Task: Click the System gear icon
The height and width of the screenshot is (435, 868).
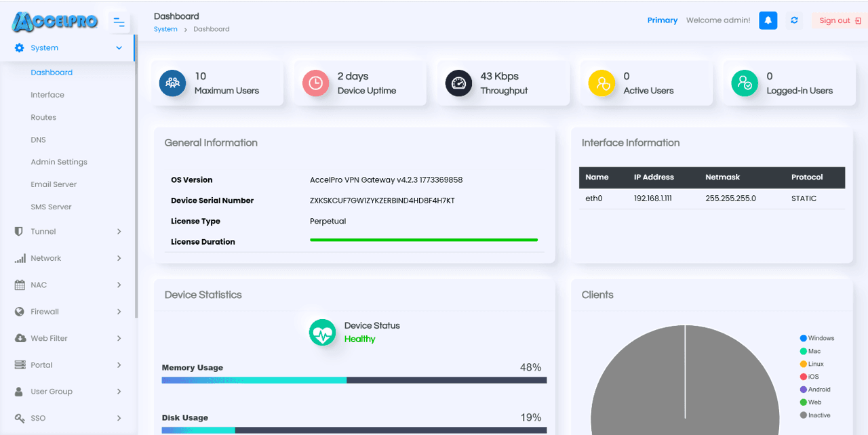Action: coord(19,48)
